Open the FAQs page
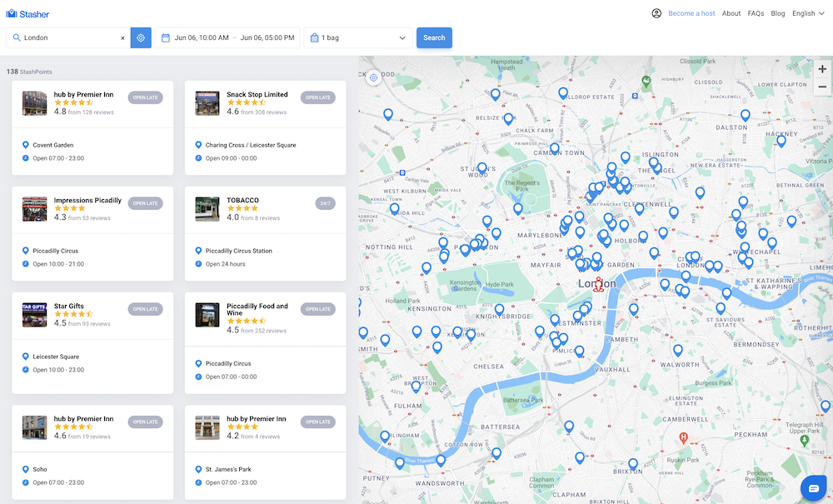This screenshot has height=504, width=833. 756,13
